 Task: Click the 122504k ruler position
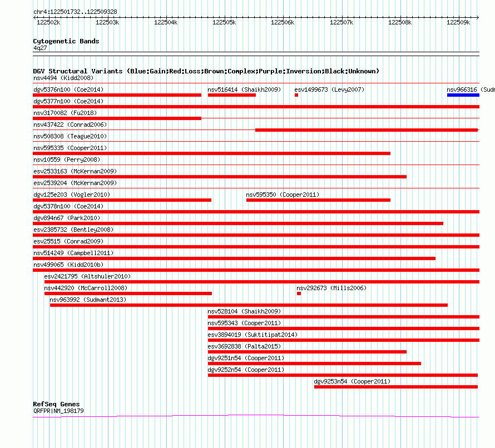(x=166, y=22)
